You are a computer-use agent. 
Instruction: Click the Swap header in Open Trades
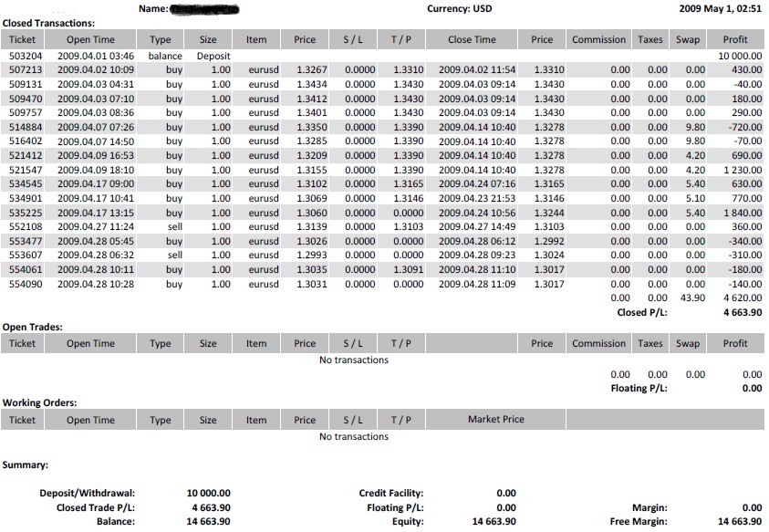tap(688, 343)
